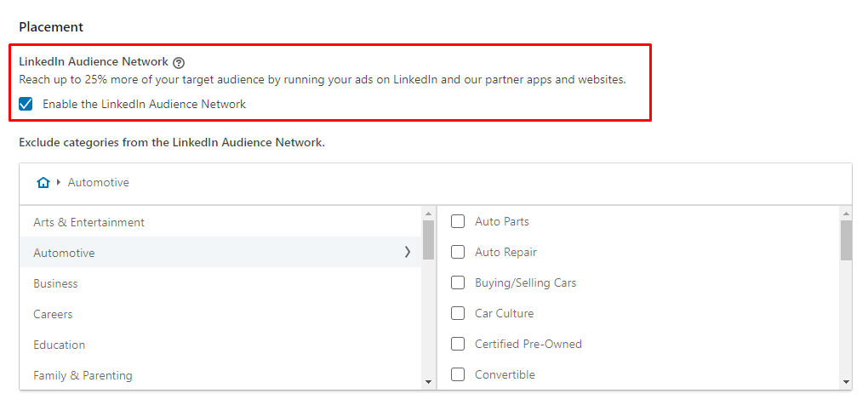The height and width of the screenshot is (405, 868).
Task: Click right list scrollbar up arrow
Action: click(846, 214)
